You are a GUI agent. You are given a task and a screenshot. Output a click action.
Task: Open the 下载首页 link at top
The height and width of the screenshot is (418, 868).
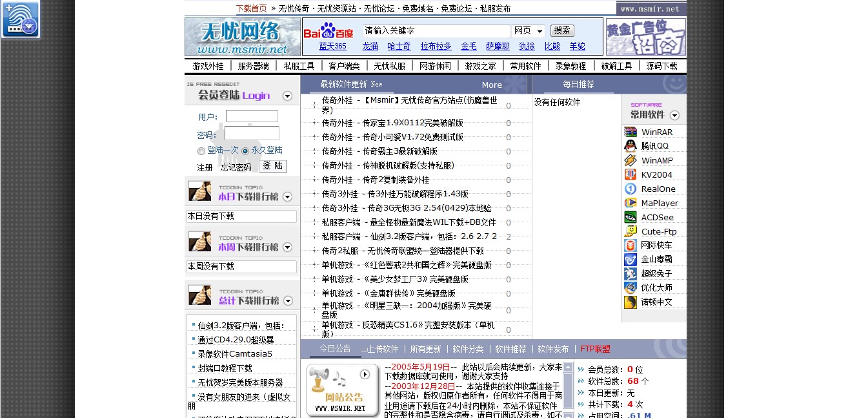click(251, 8)
